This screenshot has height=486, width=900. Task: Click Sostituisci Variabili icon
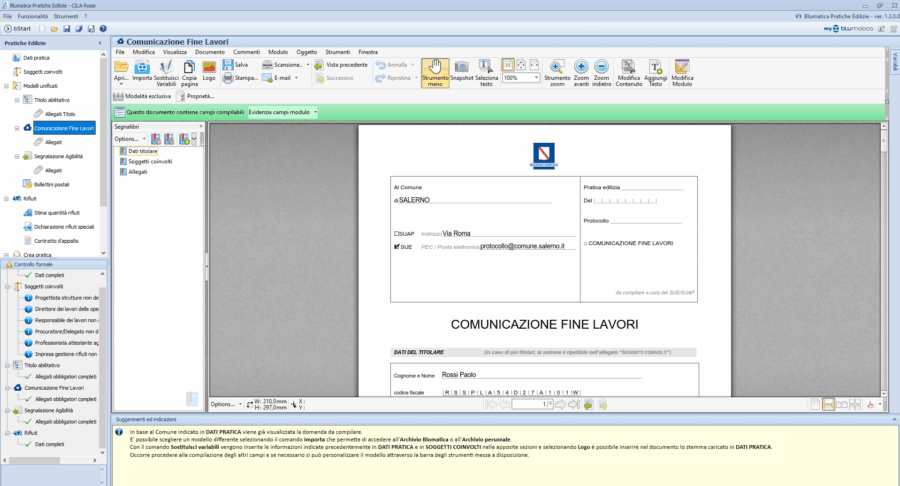tap(166, 72)
